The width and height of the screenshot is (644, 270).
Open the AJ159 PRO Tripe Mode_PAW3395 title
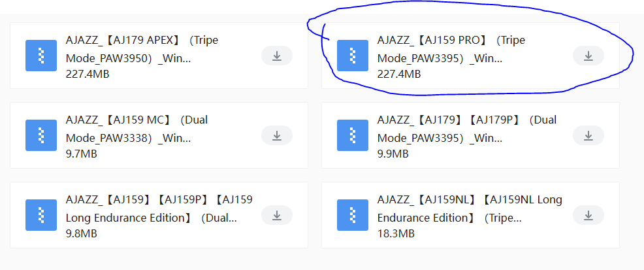pyautogui.click(x=451, y=49)
